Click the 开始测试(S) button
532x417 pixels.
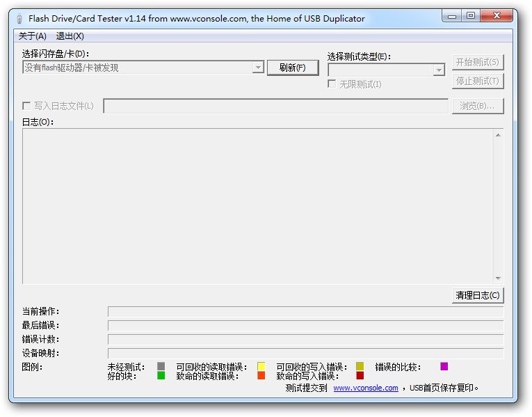coord(478,62)
